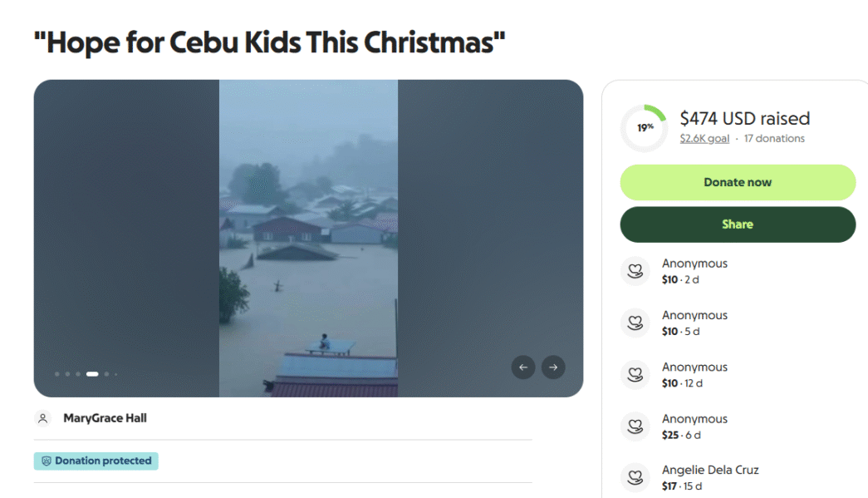Open the $2.6K goal link

pos(704,139)
